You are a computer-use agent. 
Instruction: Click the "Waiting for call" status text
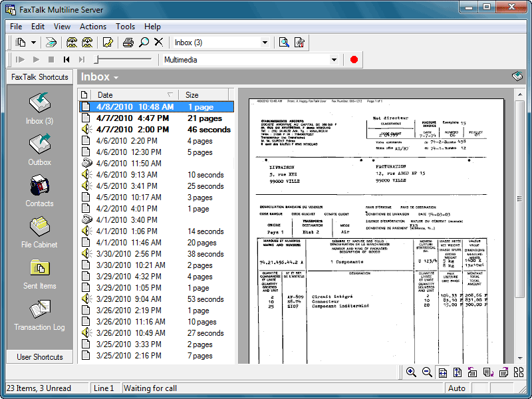tap(150, 388)
